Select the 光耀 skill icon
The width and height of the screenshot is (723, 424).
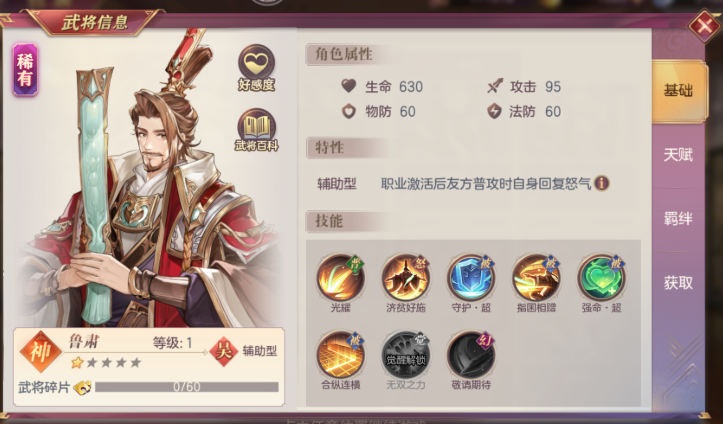(341, 278)
